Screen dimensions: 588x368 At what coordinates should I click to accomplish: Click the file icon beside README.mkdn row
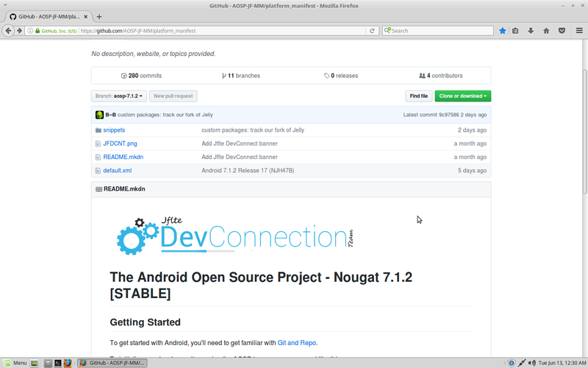tap(98, 157)
